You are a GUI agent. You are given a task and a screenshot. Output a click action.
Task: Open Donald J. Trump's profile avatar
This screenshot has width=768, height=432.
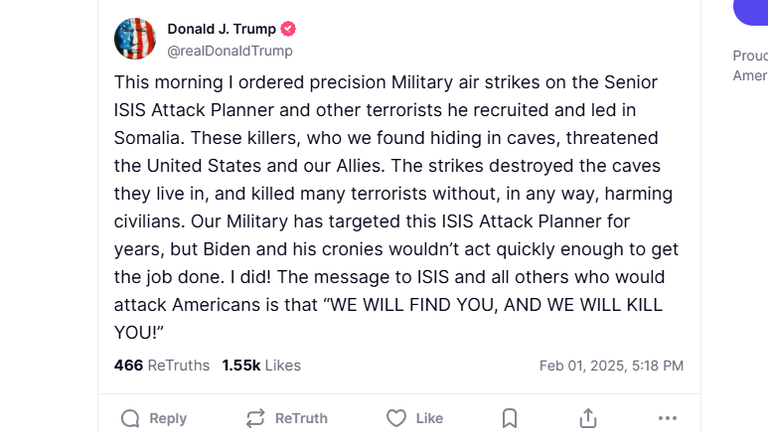(x=135, y=39)
